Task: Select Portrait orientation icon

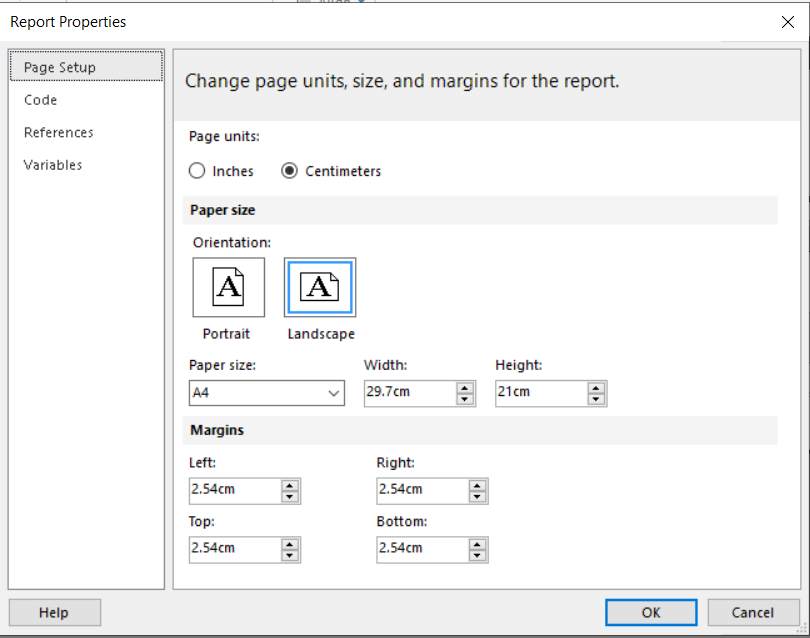Action: point(228,287)
